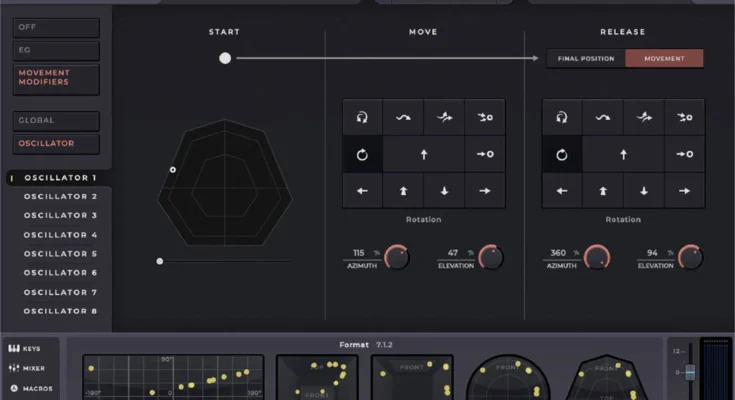The width and height of the screenshot is (735, 400).
Task: Click the Global button
Action: [56, 121]
